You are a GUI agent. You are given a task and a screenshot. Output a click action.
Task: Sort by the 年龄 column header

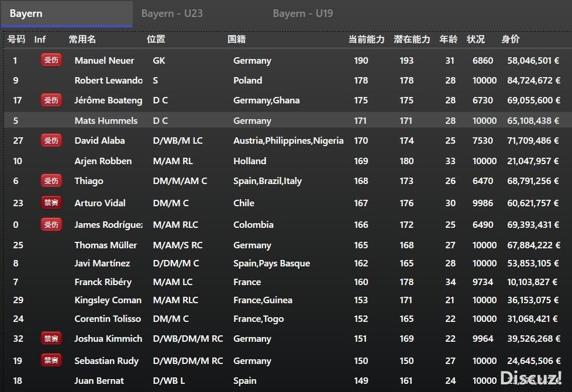click(449, 39)
